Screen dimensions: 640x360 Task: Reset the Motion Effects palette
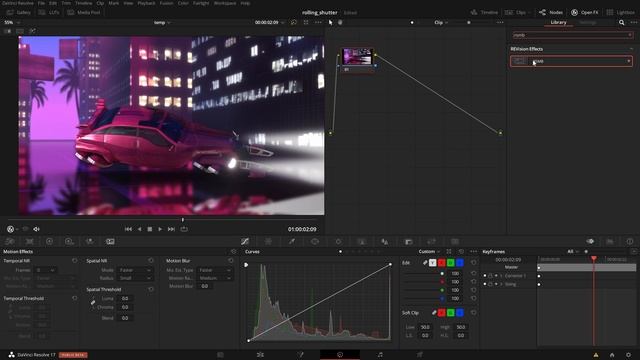tap(233, 252)
